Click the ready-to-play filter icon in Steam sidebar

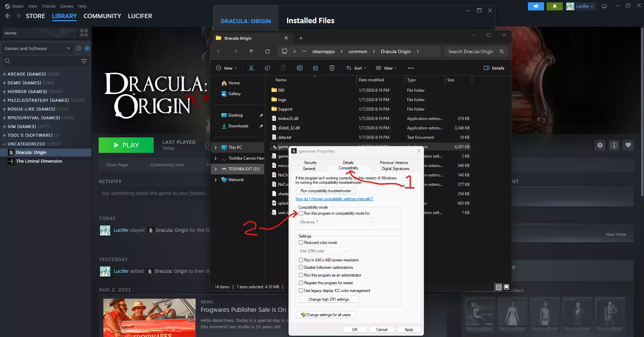coord(87,48)
